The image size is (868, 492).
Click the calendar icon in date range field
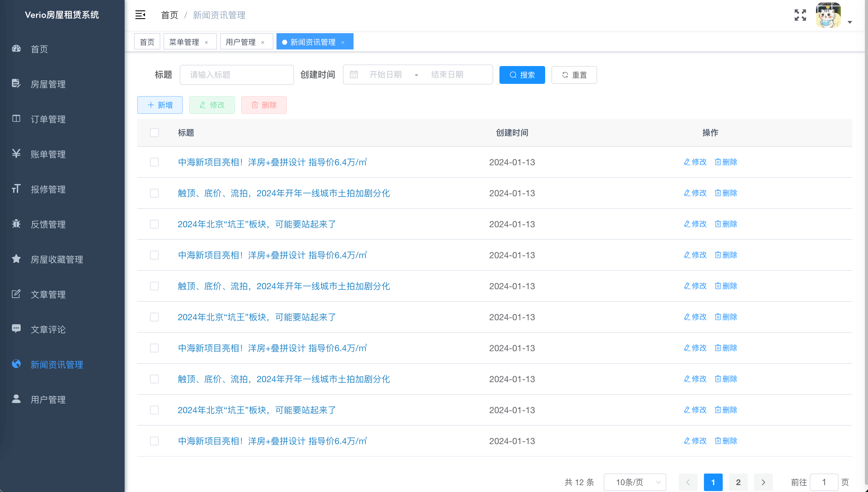pos(354,74)
